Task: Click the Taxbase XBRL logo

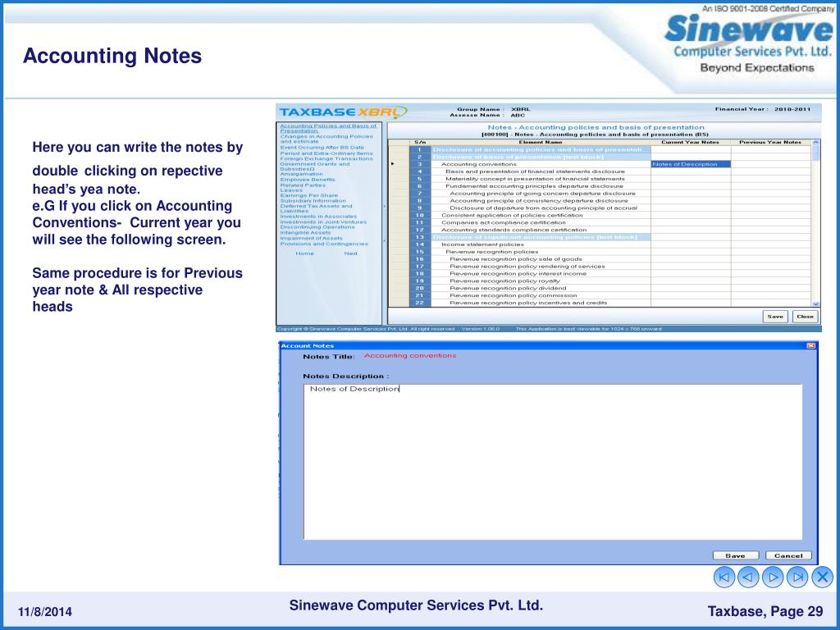Action: point(343,112)
